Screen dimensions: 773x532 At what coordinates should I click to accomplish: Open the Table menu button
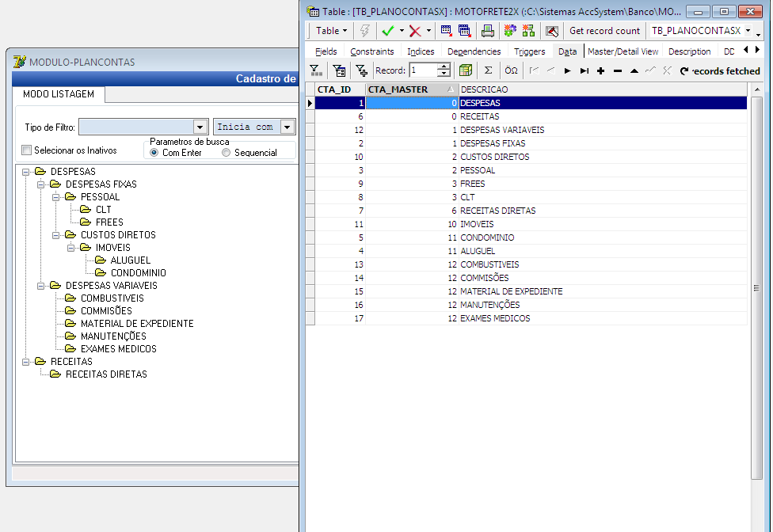(x=332, y=31)
